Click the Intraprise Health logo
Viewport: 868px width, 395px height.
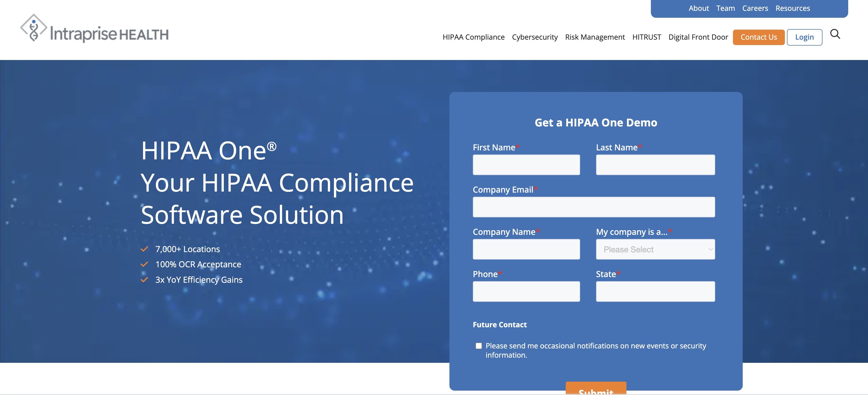coord(94,29)
